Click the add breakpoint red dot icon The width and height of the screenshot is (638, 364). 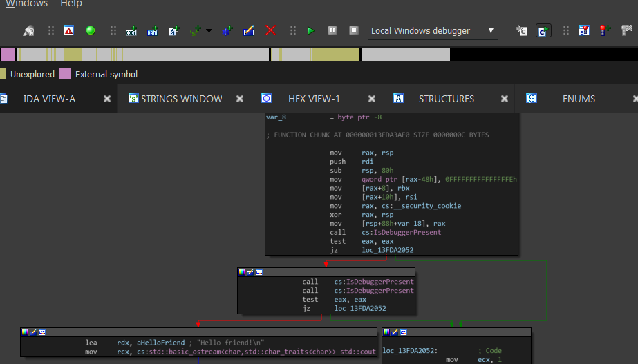tap(605, 30)
